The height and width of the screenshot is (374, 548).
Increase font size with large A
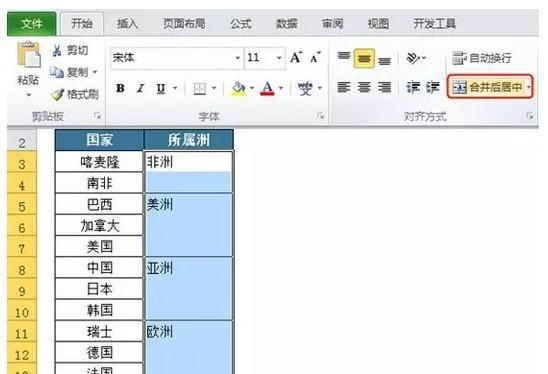pos(296,57)
